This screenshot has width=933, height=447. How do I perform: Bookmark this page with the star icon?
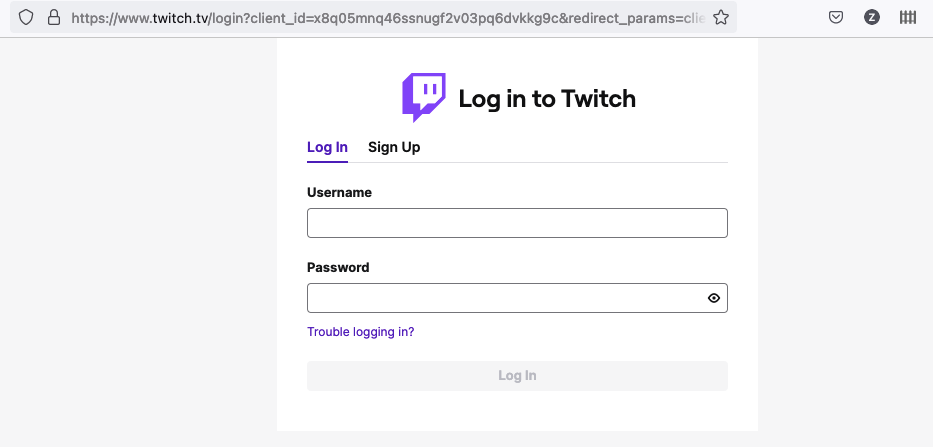tap(721, 17)
